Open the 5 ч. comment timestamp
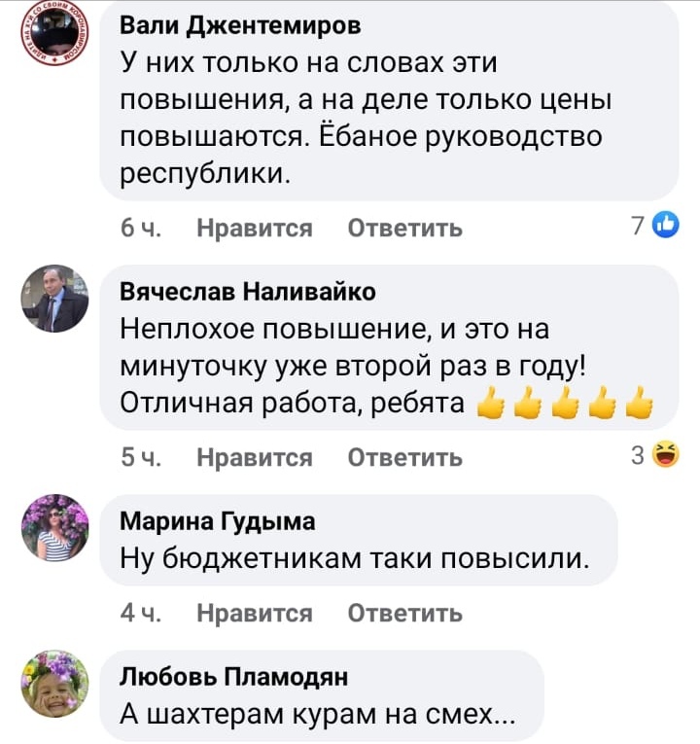Image resolution: width=700 pixels, height=744 pixels. (141, 457)
